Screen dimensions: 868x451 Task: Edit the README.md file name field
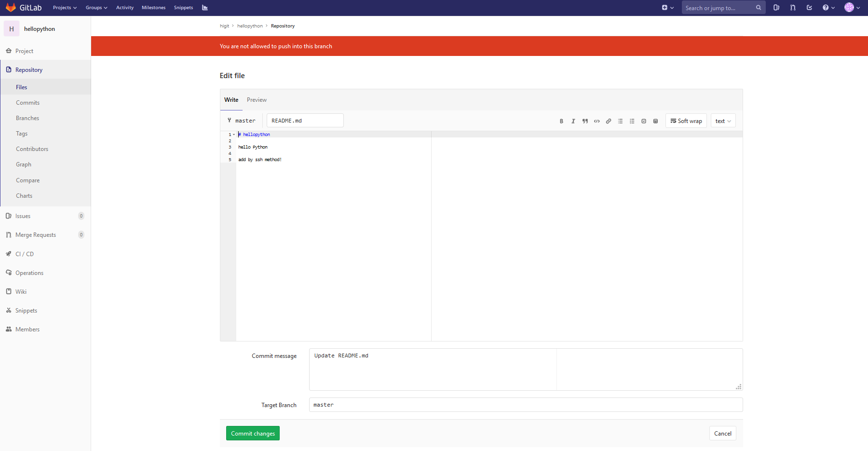point(305,121)
